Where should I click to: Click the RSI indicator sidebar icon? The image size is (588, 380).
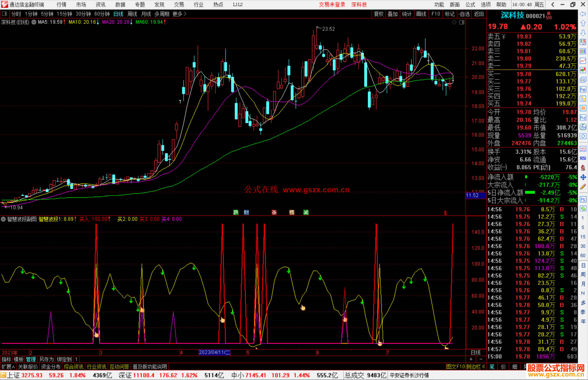[x=583, y=158]
